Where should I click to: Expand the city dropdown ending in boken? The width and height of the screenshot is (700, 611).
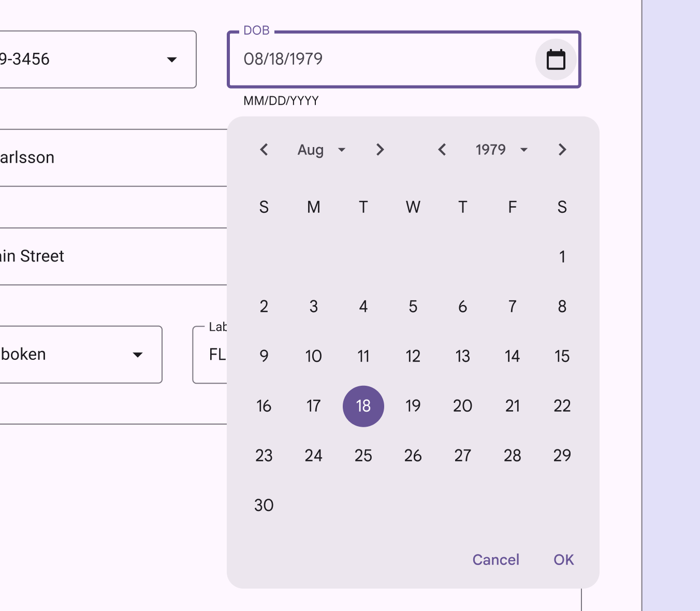pyautogui.click(x=138, y=355)
